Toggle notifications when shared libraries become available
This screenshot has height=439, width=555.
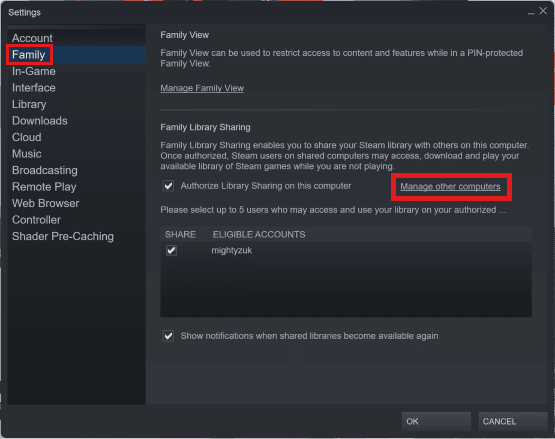point(168,336)
